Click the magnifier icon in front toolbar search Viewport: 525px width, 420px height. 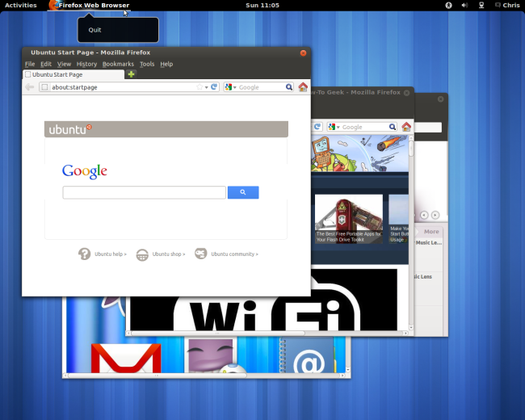289,87
